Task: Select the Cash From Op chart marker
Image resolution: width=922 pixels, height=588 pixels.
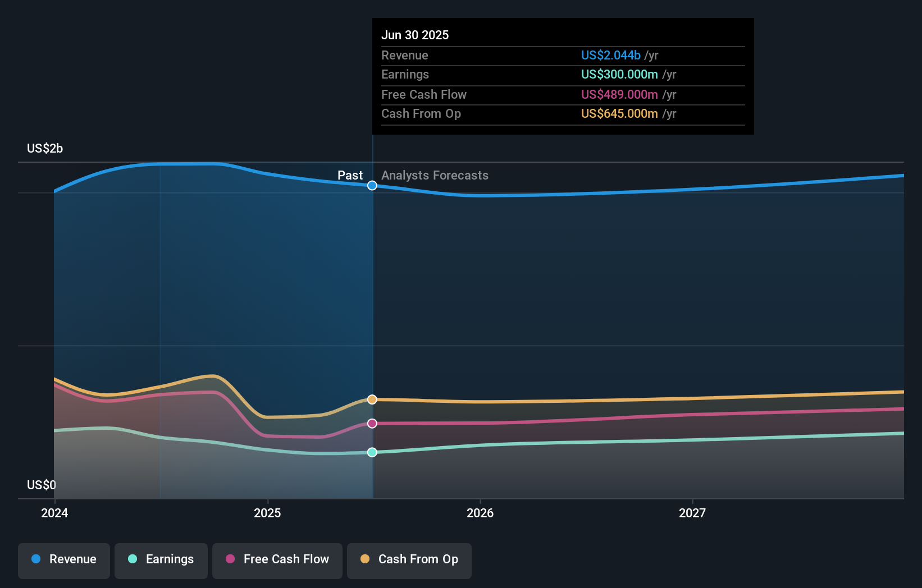Action: [372, 399]
